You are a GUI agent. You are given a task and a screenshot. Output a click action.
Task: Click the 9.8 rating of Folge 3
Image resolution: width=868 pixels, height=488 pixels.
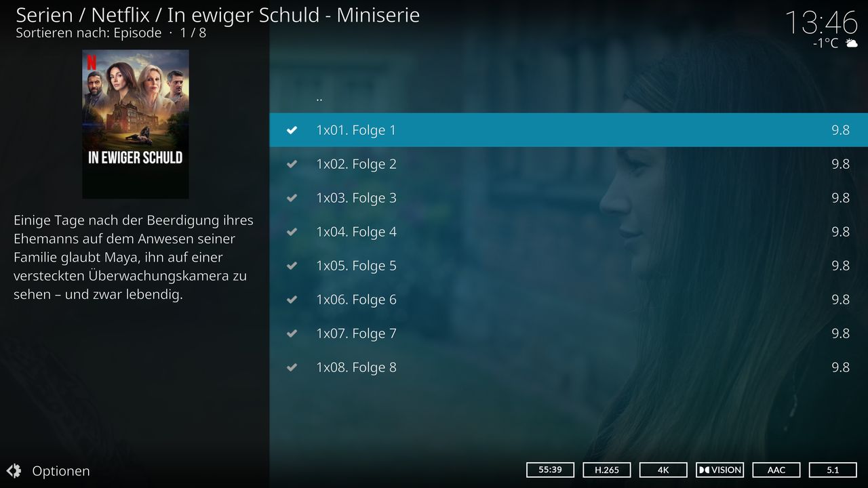pyautogui.click(x=840, y=198)
